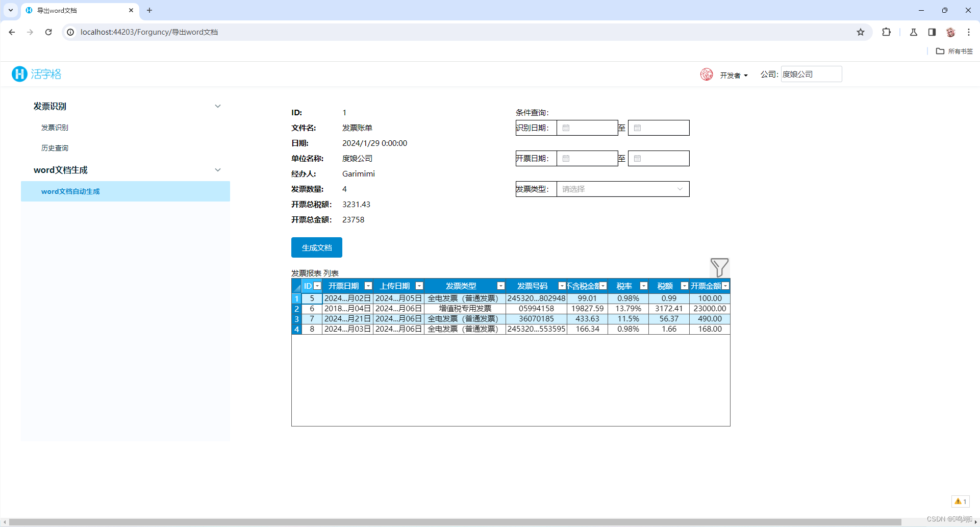Open browser extensions puzzle icon
Viewport: 980px width, 527px height.
(x=887, y=32)
